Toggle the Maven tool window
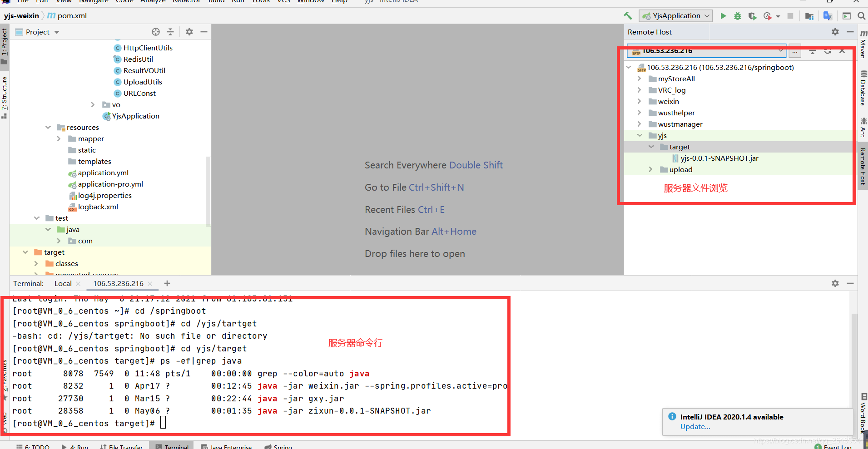This screenshot has height=449, width=868. [x=863, y=44]
